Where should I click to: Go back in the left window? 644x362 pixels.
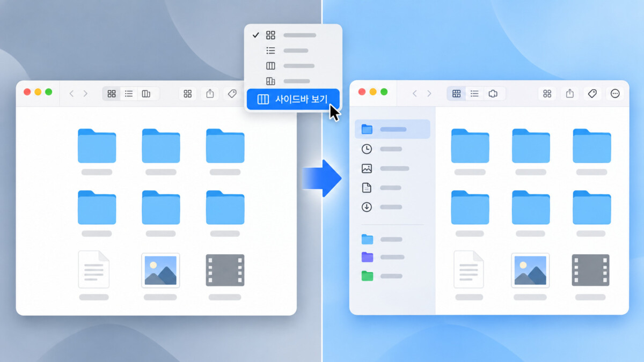pos(71,94)
